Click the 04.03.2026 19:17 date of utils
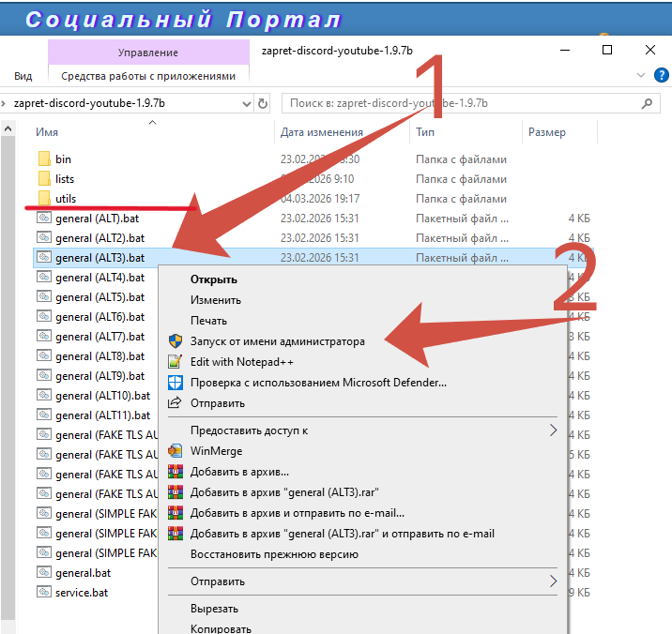672x634 pixels. (x=320, y=199)
